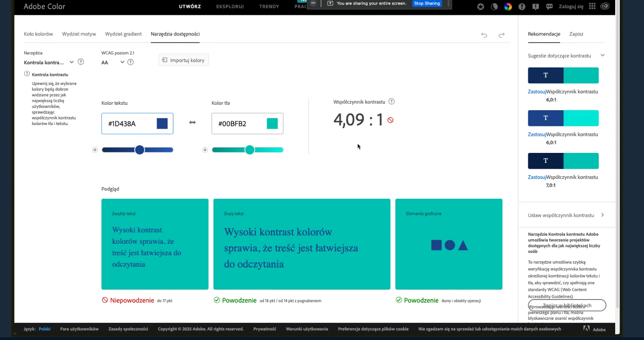The height and width of the screenshot is (340, 644).
Task: Open the Rekomendacje tab
Action: pyautogui.click(x=544, y=34)
